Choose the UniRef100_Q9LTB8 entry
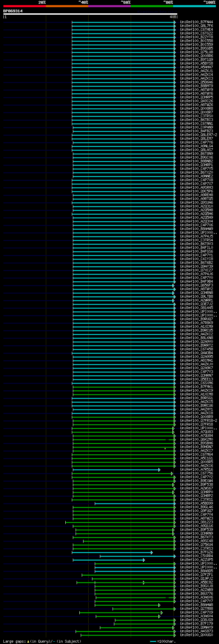 [196, 297]
